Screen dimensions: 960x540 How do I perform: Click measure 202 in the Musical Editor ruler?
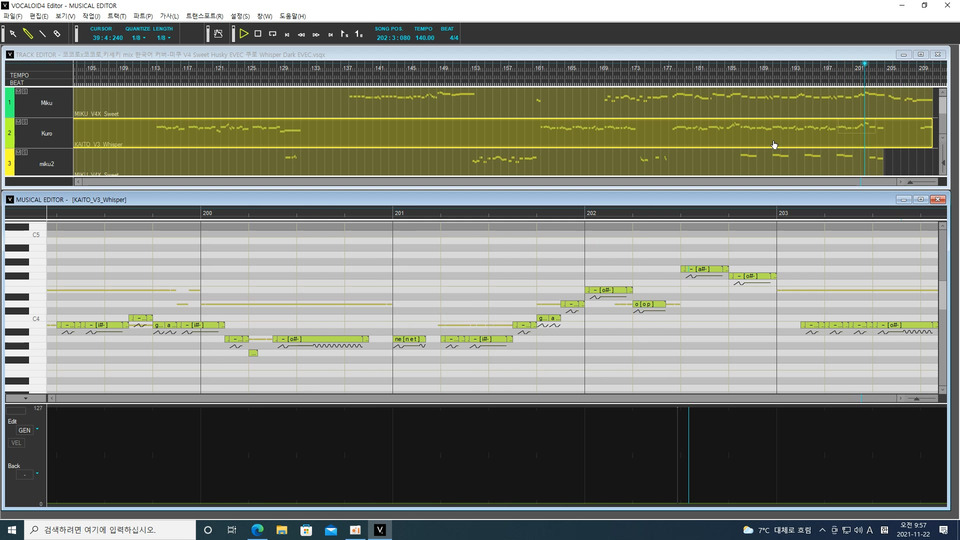coord(591,213)
